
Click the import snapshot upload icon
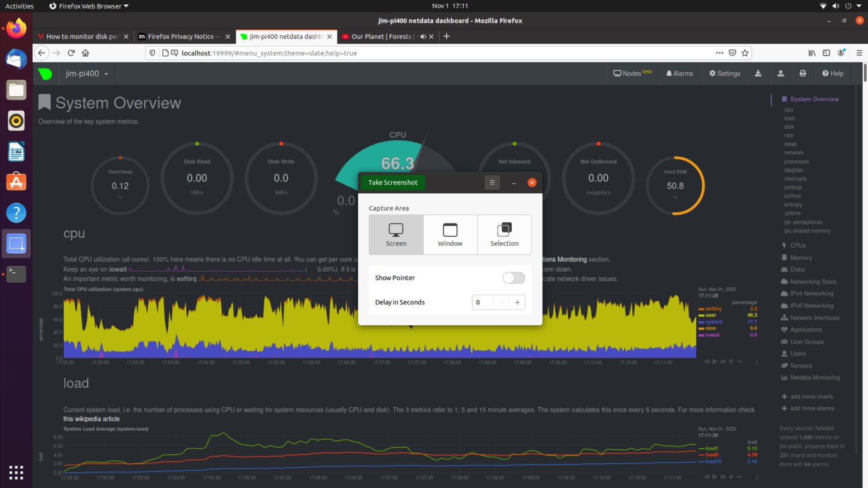(781, 74)
